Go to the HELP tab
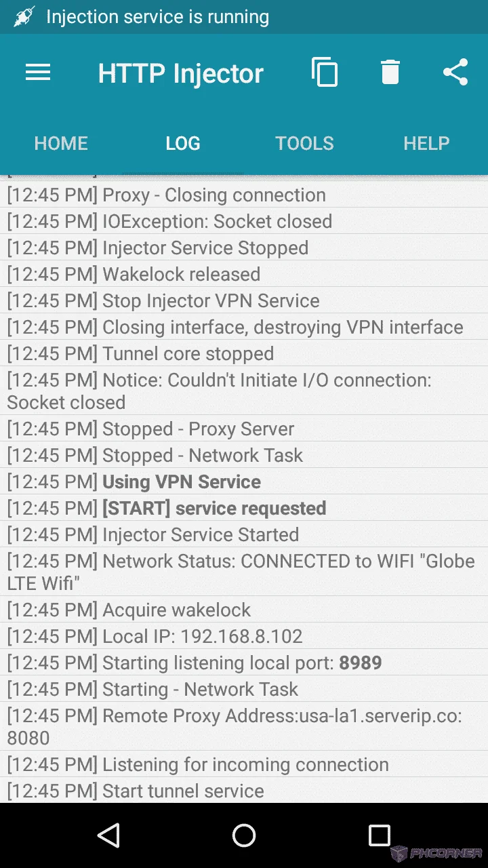The height and width of the screenshot is (868, 488). [x=427, y=143]
